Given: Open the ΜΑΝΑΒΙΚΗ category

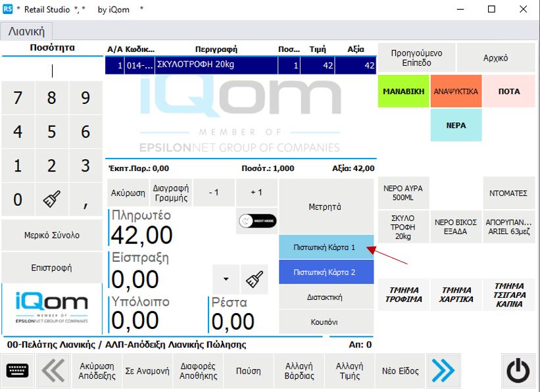Looking at the screenshot, I should (403, 91).
